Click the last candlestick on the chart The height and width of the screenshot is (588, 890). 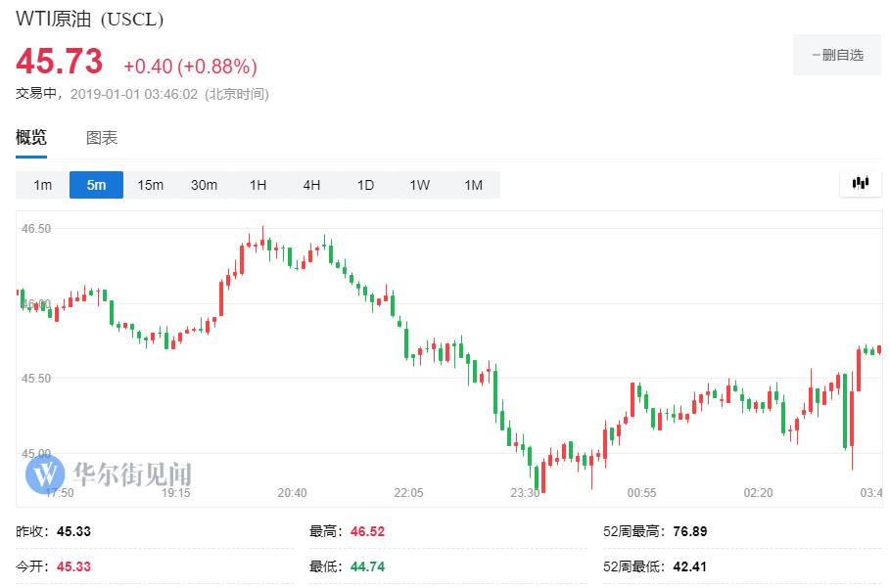[x=879, y=349]
